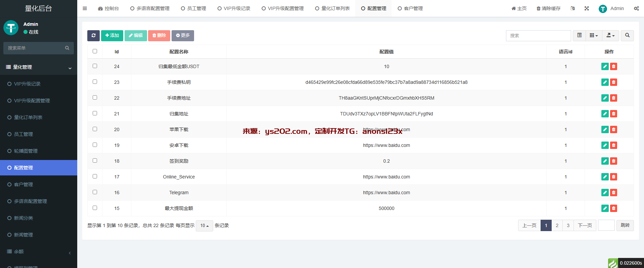Click the red delete icon for row 23

click(613, 82)
